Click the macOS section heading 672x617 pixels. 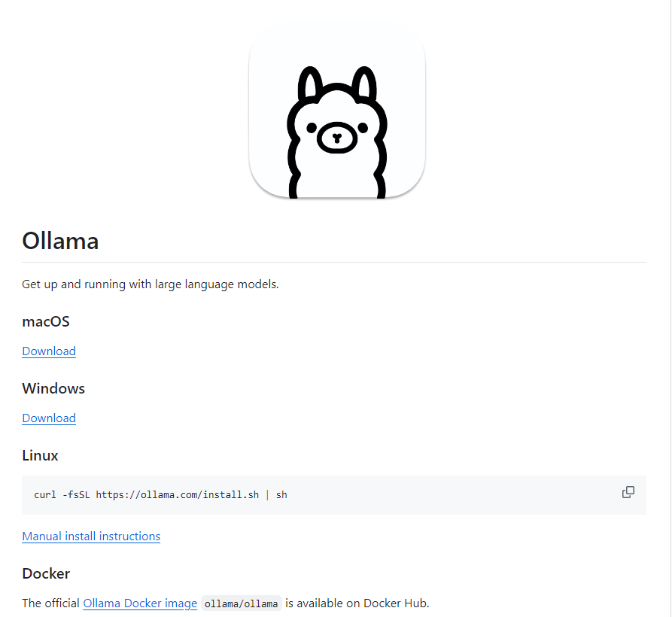point(45,321)
